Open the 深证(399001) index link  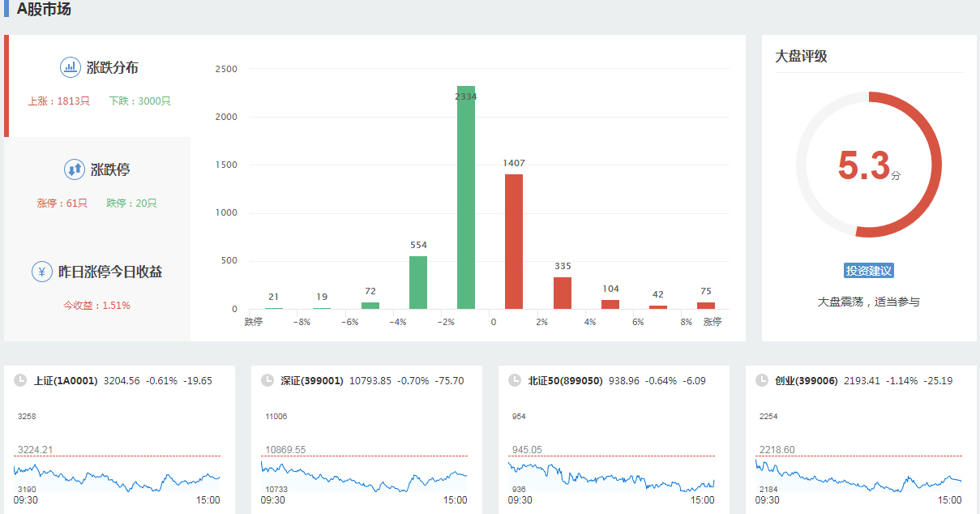312,380
